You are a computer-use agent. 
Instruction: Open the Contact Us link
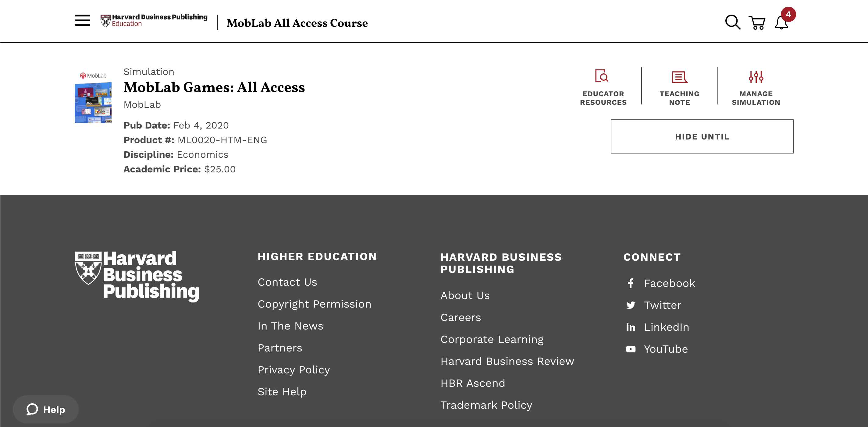point(287,282)
